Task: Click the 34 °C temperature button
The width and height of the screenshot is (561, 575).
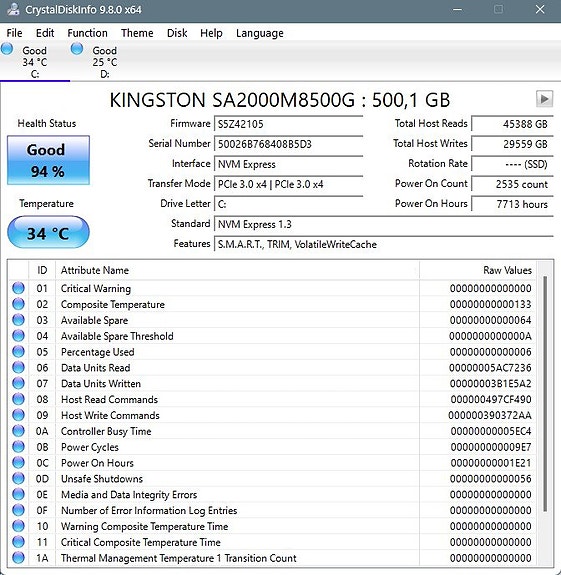Action: point(48,232)
